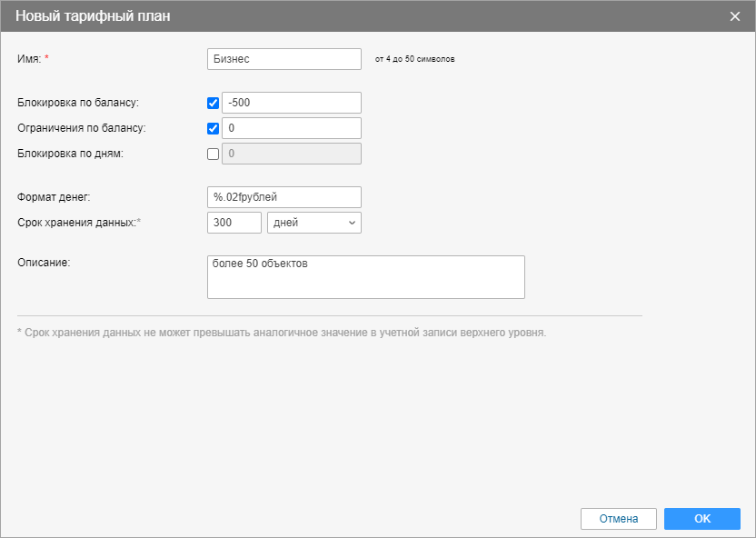
Task: Click the greyed-out Блокировка по дням value field
Action: [x=292, y=154]
